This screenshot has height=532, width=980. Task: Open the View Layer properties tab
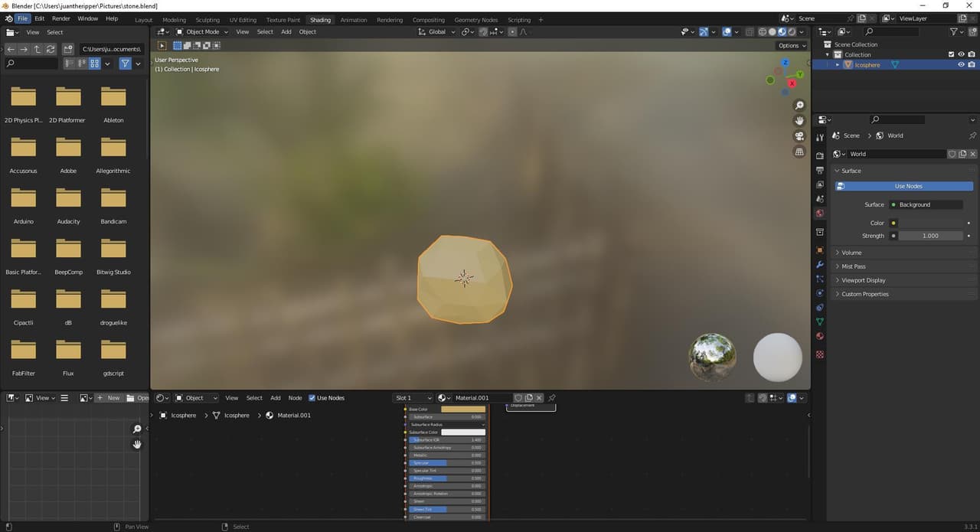coord(820,184)
